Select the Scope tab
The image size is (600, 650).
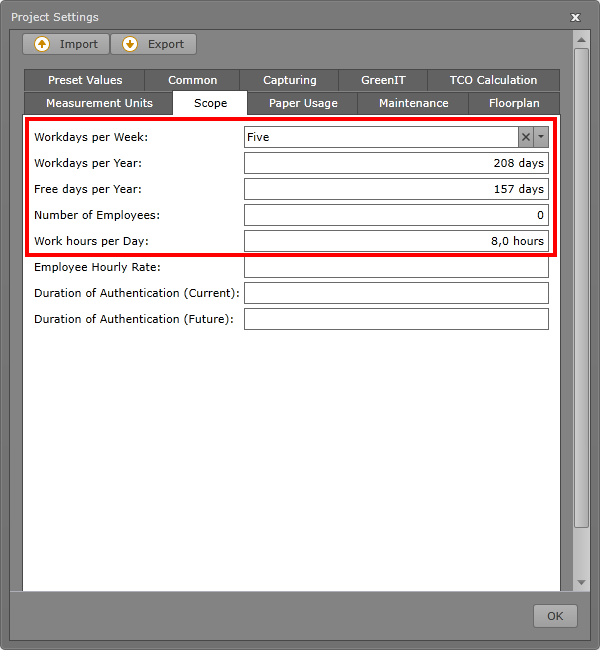click(210, 103)
